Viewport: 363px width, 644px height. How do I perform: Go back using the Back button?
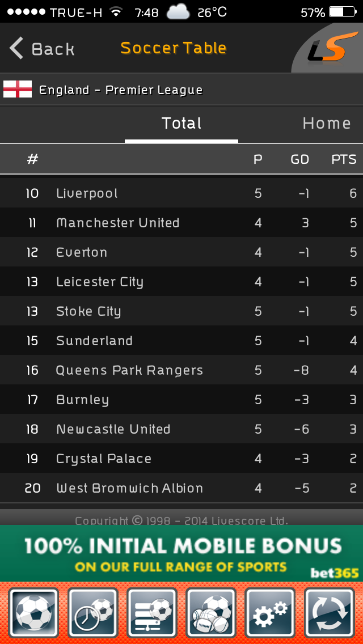coord(42,49)
